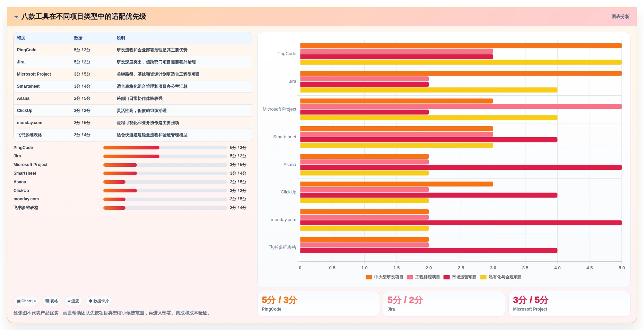Select the PingCode table row name

[27, 50]
